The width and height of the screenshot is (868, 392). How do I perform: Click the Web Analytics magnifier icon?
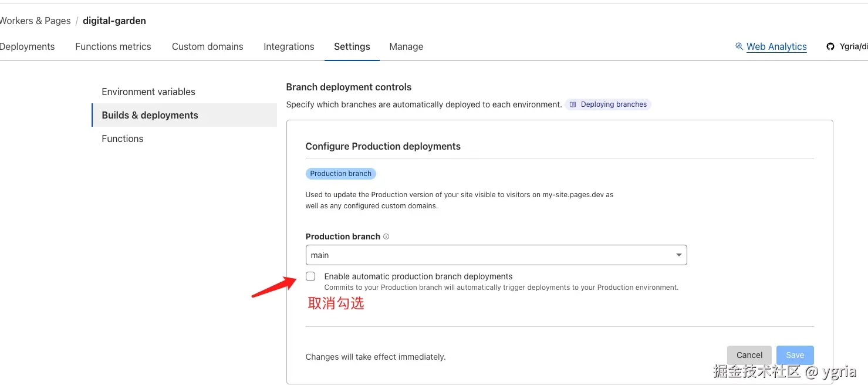[739, 46]
